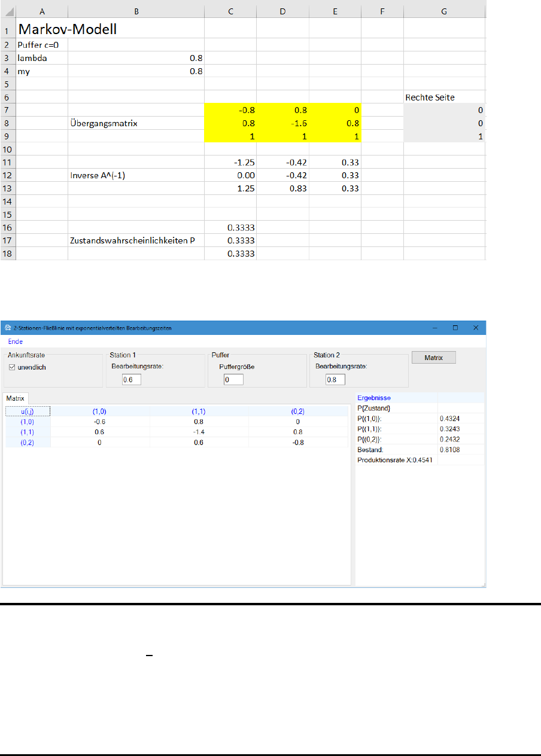Select yellow cell with value -1.6
The width and height of the screenshot is (541, 756).
click(x=282, y=123)
